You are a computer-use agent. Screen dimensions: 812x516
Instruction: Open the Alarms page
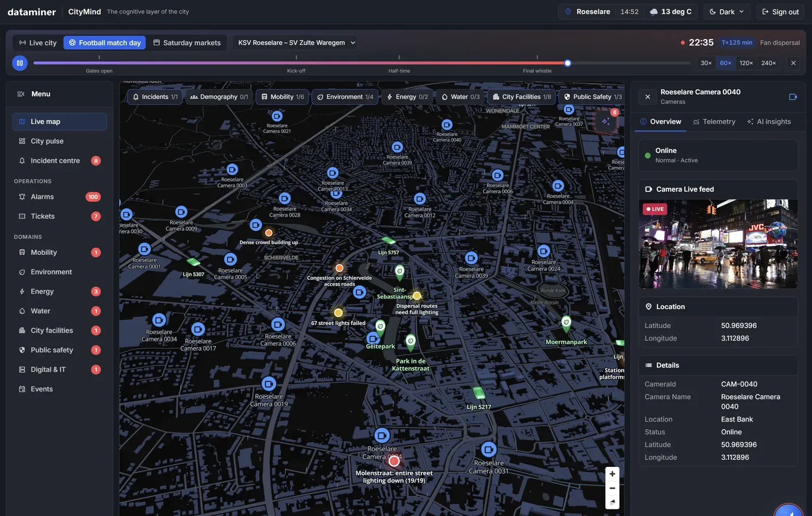[59, 197]
